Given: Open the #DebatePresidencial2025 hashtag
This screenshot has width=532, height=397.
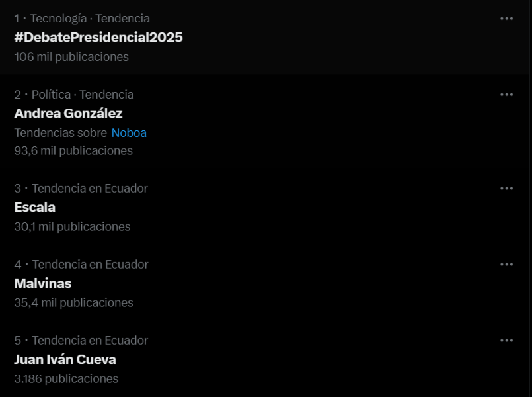Looking at the screenshot, I should [99, 37].
